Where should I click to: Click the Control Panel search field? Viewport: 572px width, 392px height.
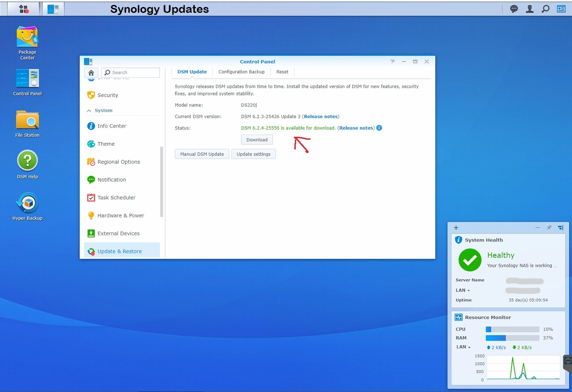(x=130, y=73)
